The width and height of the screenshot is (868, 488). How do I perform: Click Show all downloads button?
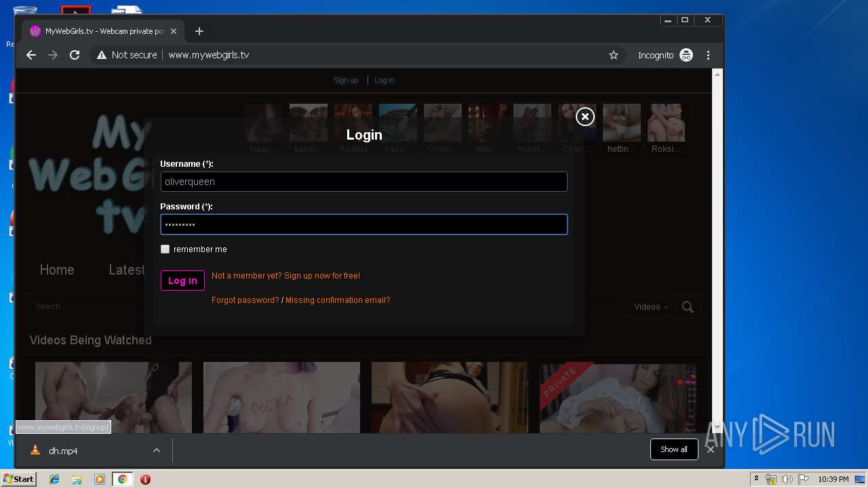click(674, 449)
